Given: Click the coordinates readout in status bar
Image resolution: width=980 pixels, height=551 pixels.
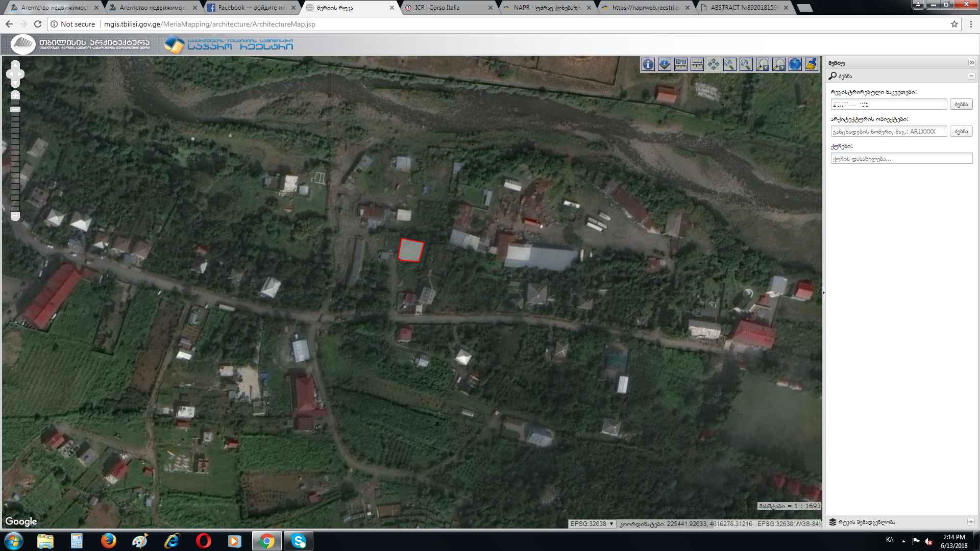Looking at the screenshot, I should 685,524.
